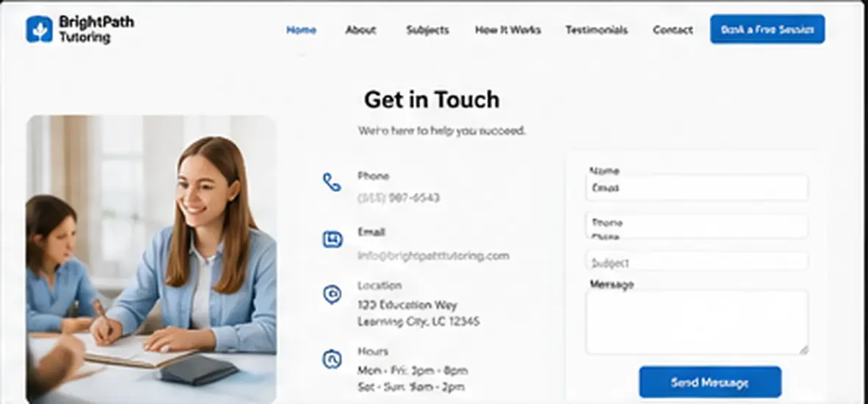Click the BrightPath Tutoring logo icon
Image resolution: width=868 pixels, height=404 pixels.
coord(39,29)
